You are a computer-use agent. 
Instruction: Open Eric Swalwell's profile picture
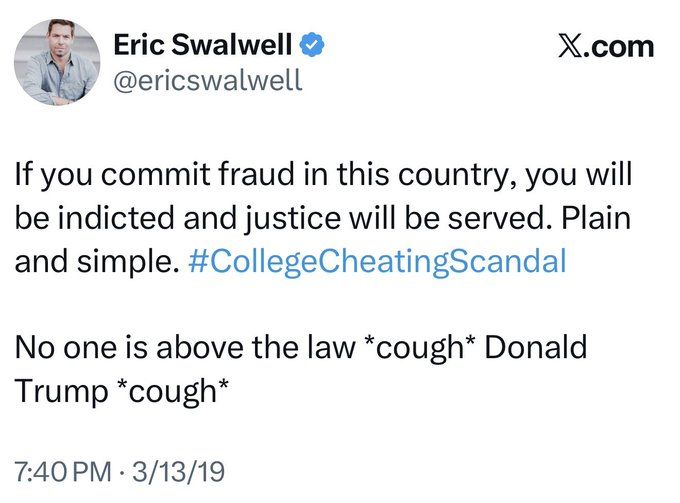coord(57,62)
